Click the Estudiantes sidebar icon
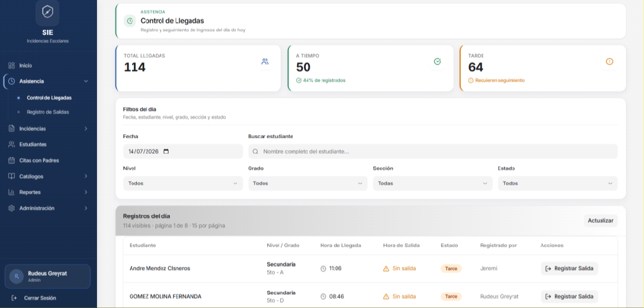Image resolution: width=644 pixels, height=308 pixels. click(11, 144)
